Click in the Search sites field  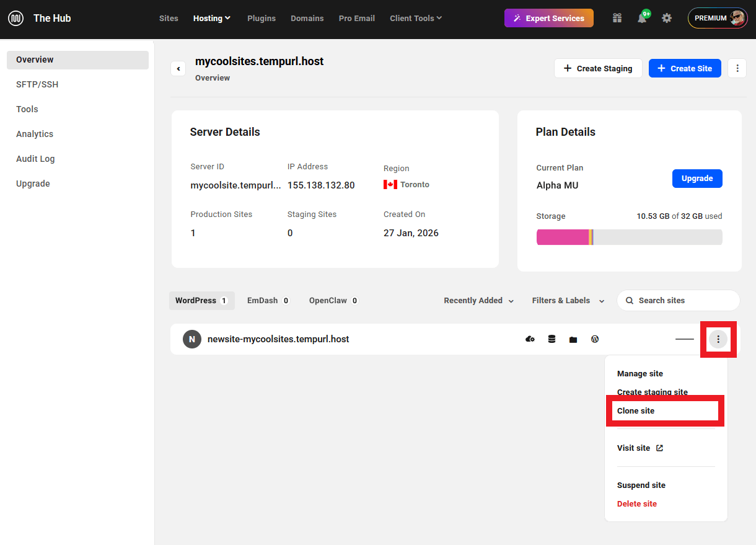click(x=678, y=300)
